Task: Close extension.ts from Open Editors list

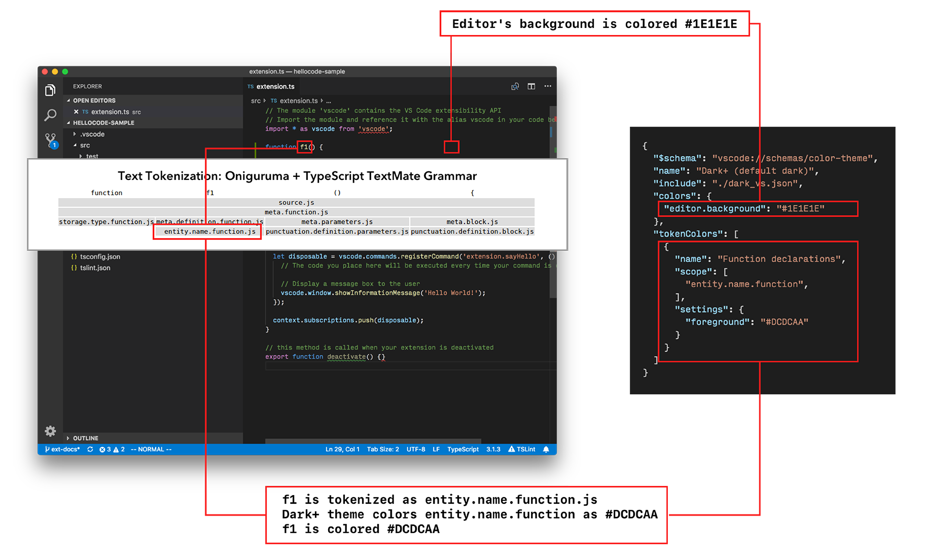Action: [76, 111]
